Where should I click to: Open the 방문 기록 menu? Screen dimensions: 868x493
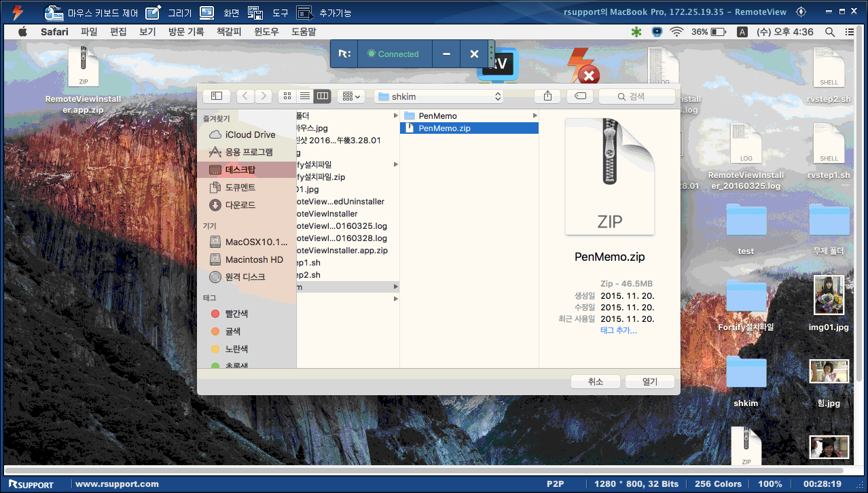[186, 32]
